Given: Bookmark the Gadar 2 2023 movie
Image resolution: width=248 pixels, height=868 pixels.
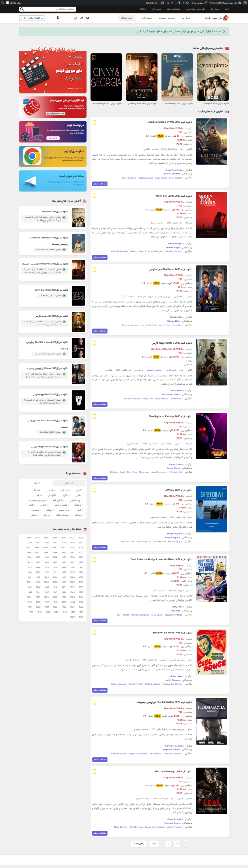Looking at the screenshot, I should [x=94, y=343].
